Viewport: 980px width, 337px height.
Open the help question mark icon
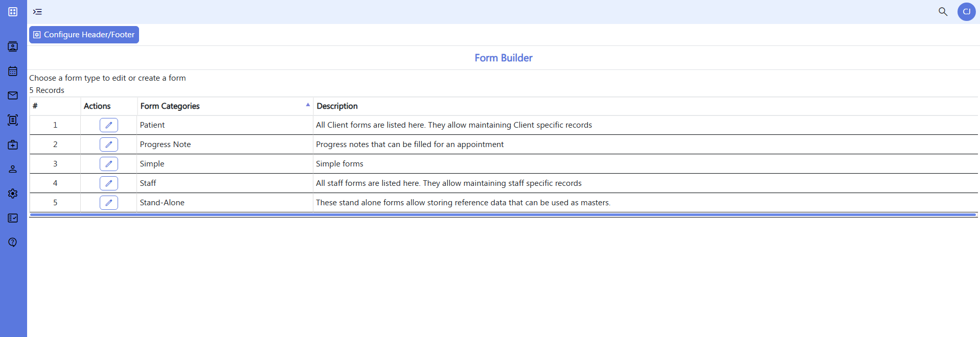[x=13, y=242]
